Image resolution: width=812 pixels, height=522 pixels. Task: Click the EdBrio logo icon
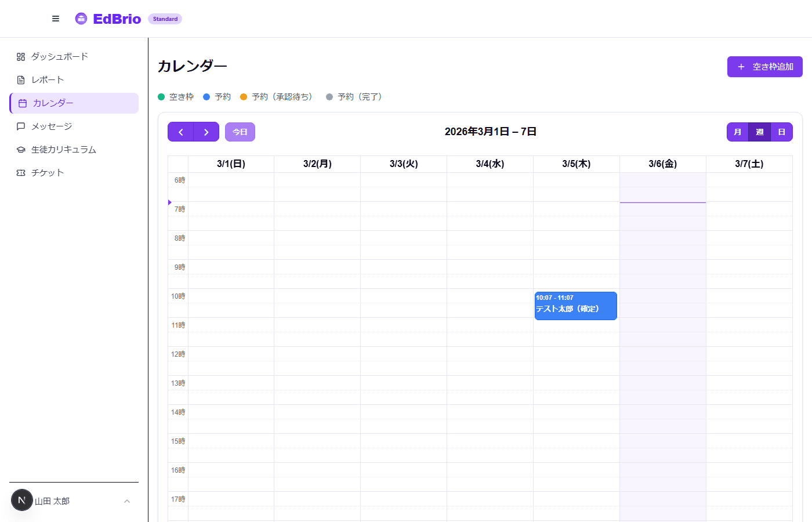pyautogui.click(x=81, y=18)
